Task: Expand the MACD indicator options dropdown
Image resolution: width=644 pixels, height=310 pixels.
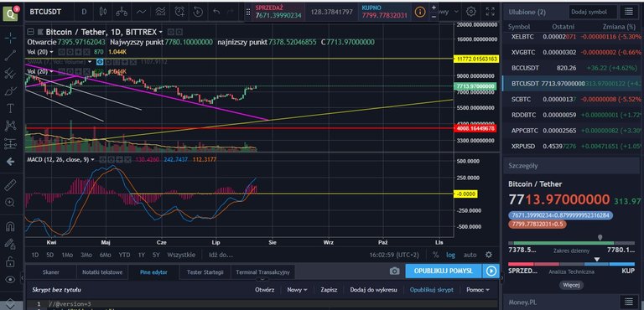Action: tap(92, 159)
